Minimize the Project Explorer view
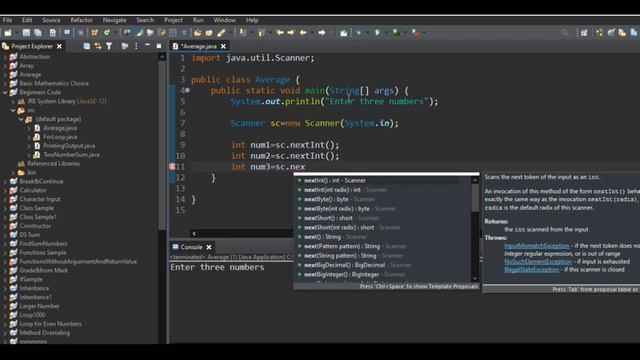This screenshot has height=360, width=640. [x=147, y=45]
